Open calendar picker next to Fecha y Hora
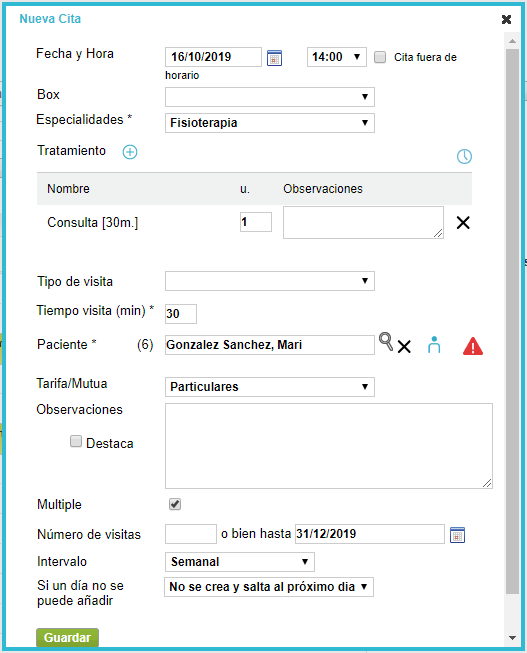The width and height of the screenshot is (527, 653). point(274,57)
